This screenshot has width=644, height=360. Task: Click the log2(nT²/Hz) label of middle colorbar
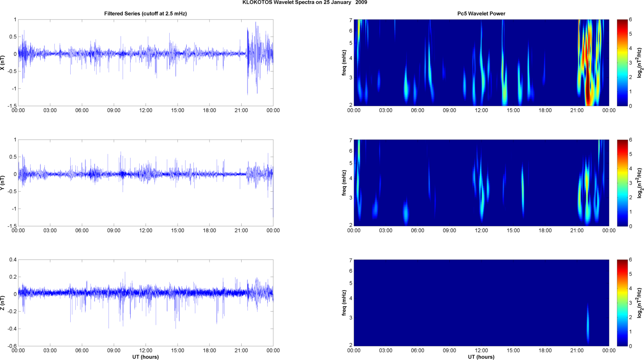pos(640,183)
